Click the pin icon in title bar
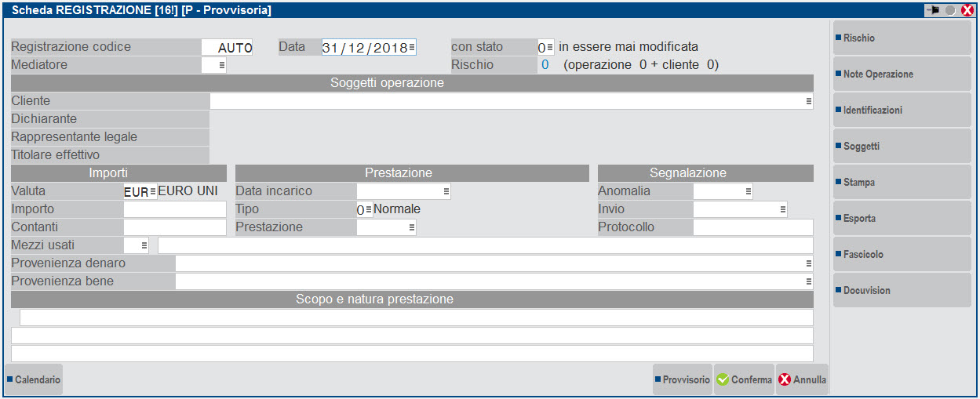Screen dimensions: 980x399 click(x=933, y=10)
